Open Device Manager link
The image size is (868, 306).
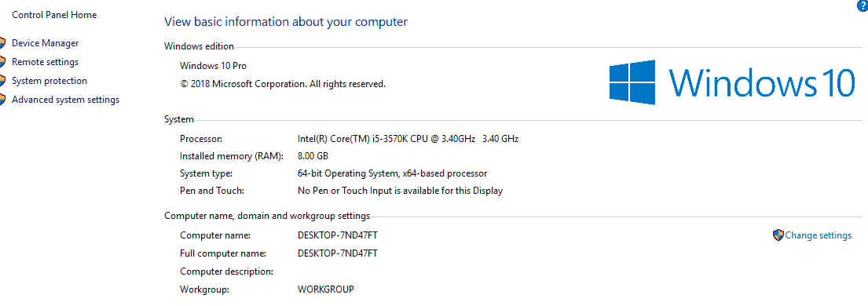(x=45, y=43)
